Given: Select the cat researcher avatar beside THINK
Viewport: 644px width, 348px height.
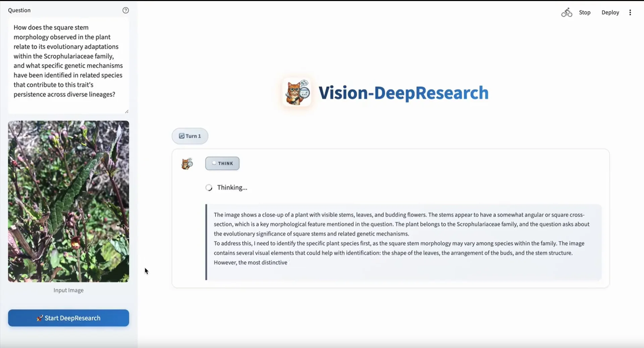Looking at the screenshot, I should [187, 164].
